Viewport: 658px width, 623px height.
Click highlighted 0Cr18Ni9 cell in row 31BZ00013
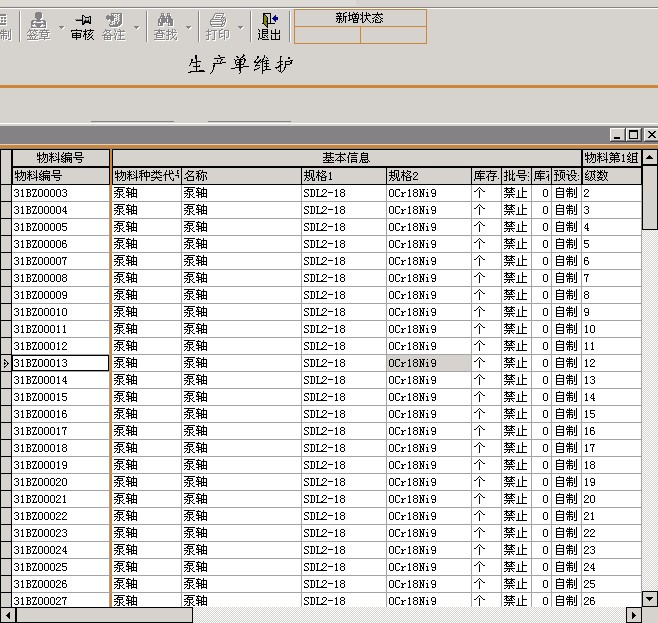[428, 363]
